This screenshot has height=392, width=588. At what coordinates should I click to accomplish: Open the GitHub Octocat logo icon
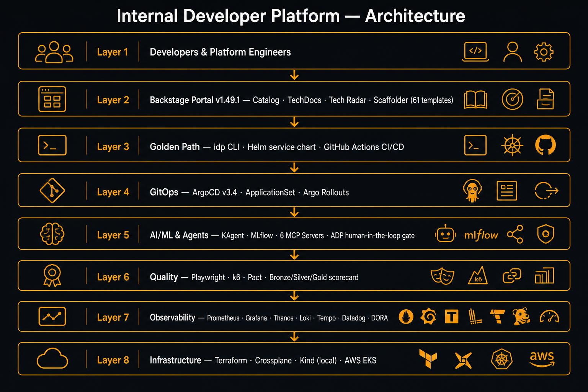tap(545, 145)
